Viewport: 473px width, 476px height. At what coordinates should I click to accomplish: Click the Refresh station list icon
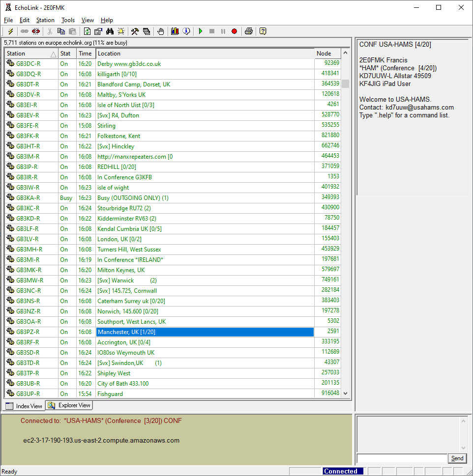87,31
